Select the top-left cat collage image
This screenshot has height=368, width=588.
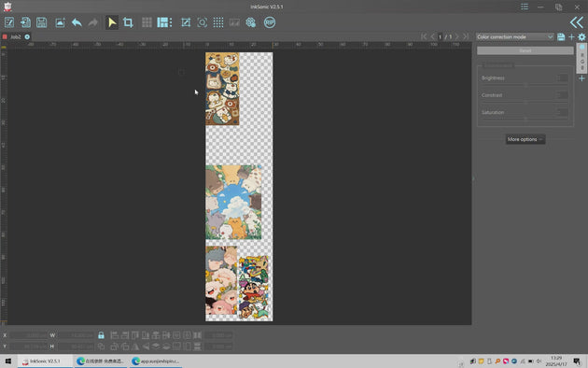tap(222, 89)
